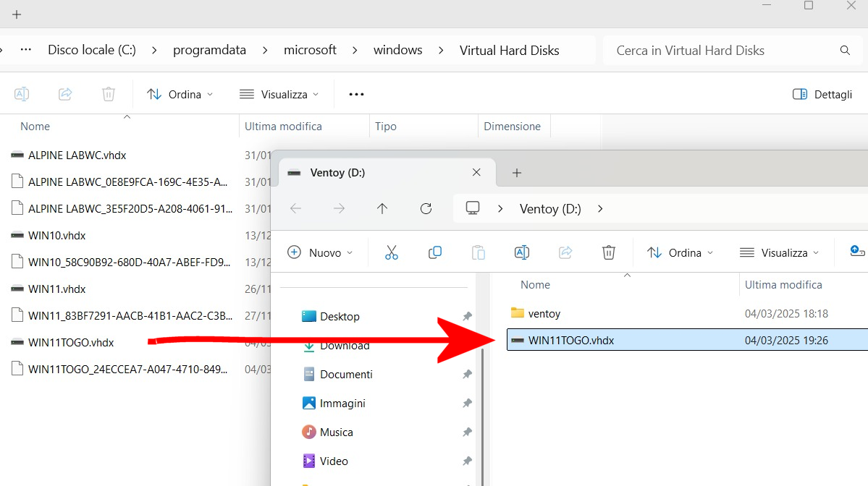Image resolution: width=868 pixels, height=486 pixels.
Task: Expand the chevron after Disco locale (C:) breadcrumb
Action: (x=154, y=51)
